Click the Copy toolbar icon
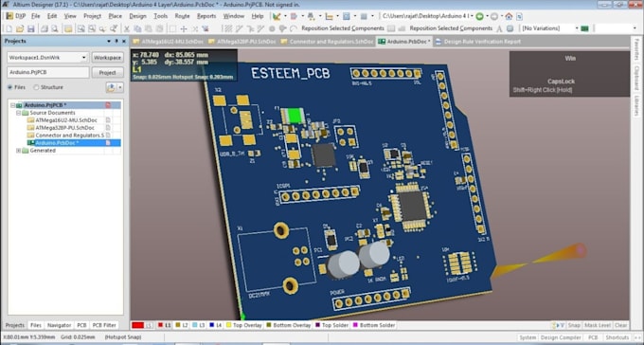The image size is (644, 345). pos(137,28)
